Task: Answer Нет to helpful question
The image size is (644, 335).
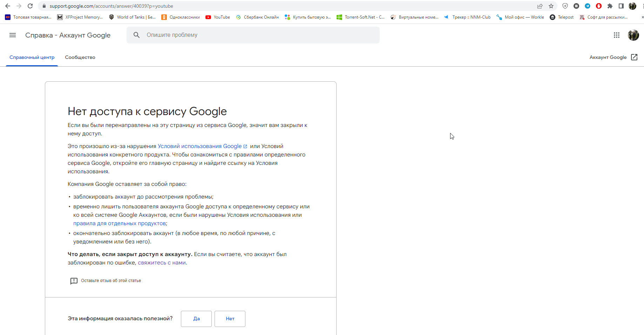Action: pos(230,319)
